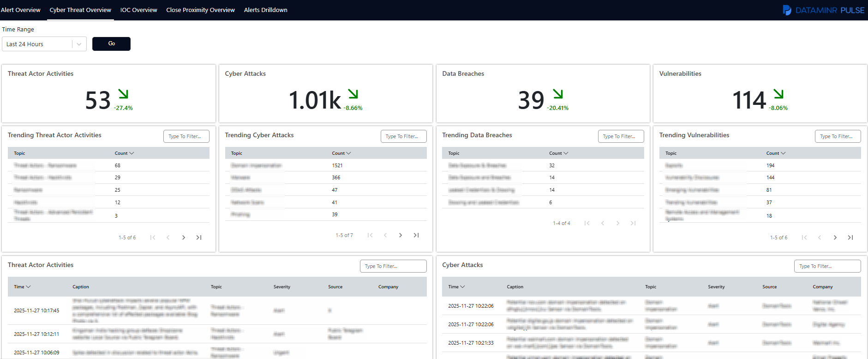Sort Trending Cyber Attacks by Count

pyautogui.click(x=341, y=153)
